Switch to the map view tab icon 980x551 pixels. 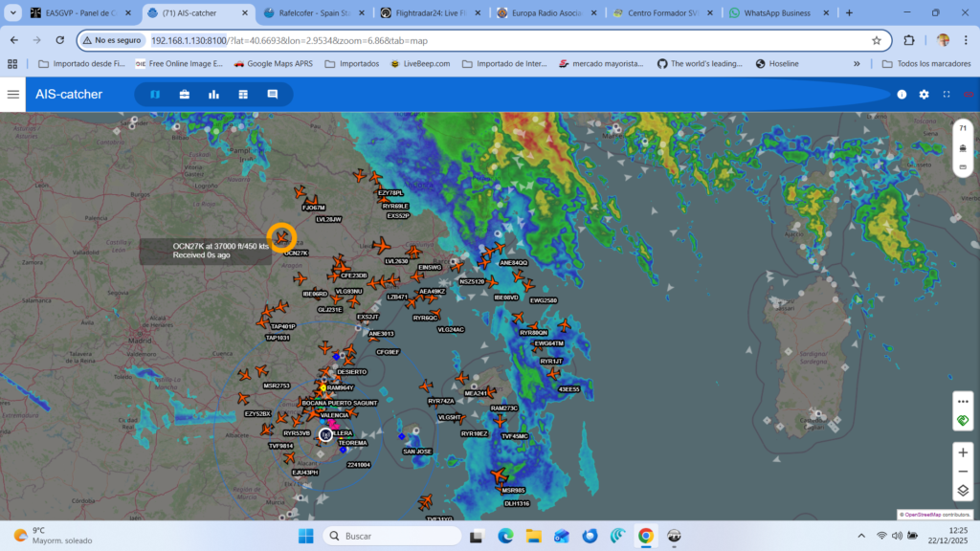coord(155,95)
